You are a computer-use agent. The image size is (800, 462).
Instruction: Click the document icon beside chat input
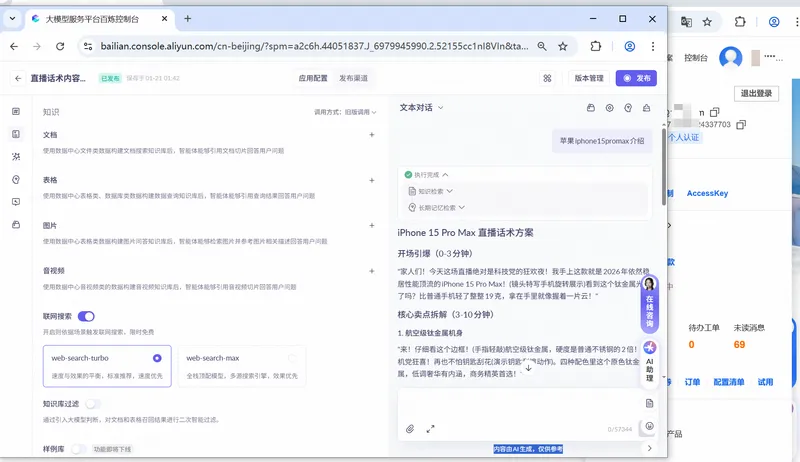pyautogui.click(x=649, y=403)
